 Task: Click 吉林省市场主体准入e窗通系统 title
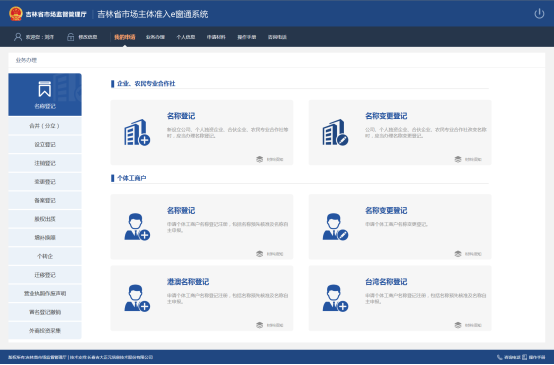[153, 14]
